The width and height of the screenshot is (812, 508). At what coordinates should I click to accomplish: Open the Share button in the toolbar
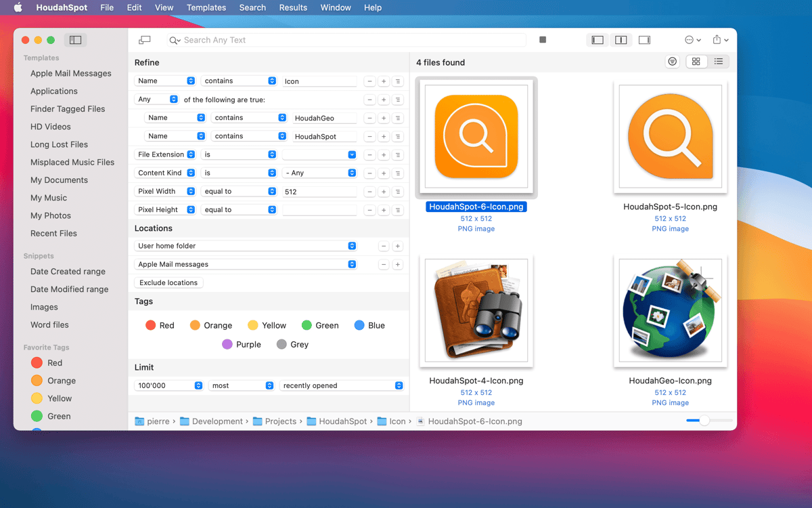pos(720,40)
